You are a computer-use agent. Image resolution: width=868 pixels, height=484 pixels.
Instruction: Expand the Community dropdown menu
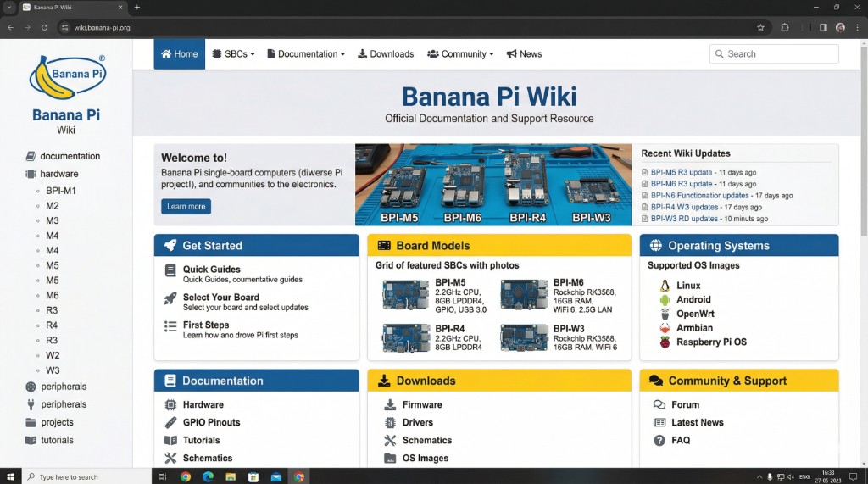coord(460,53)
